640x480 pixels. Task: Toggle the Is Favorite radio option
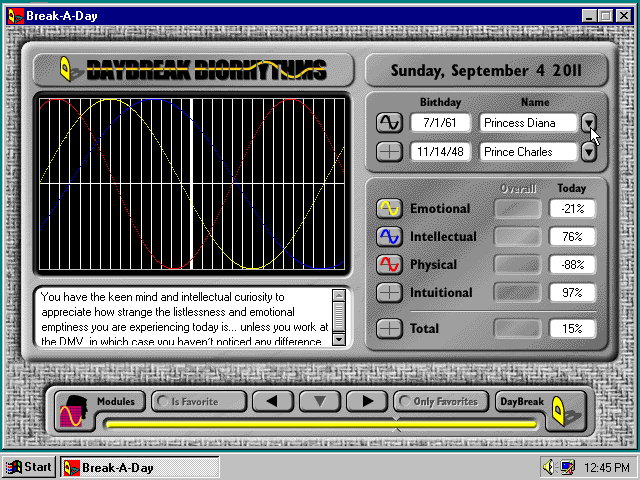(199, 402)
